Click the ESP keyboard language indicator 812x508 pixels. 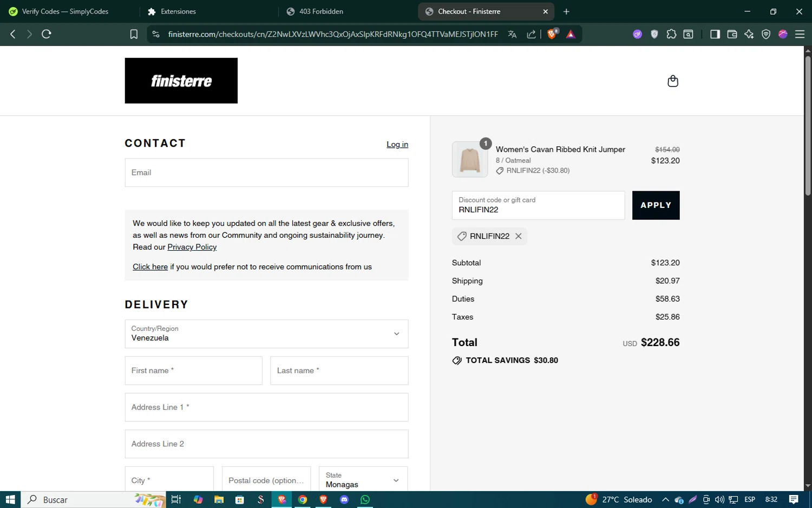[x=750, y=499]
